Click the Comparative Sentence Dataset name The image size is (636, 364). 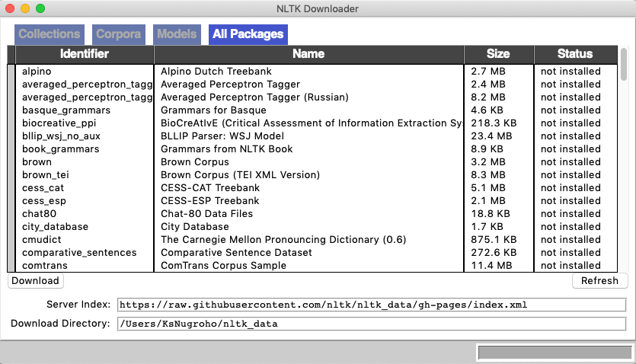(236, 253)
